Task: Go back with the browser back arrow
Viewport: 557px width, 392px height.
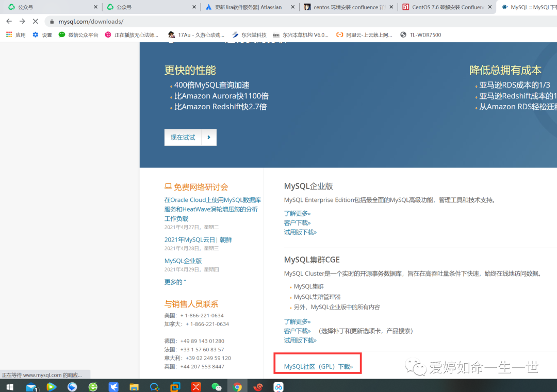Action: (x=9, y=21)
